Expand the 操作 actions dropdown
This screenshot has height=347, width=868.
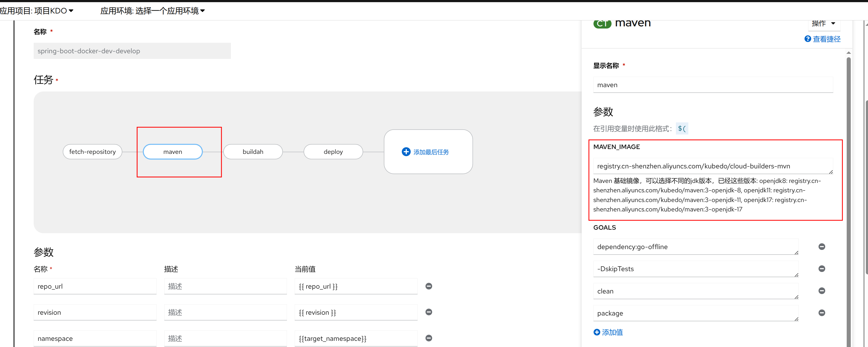click(823, 24)
